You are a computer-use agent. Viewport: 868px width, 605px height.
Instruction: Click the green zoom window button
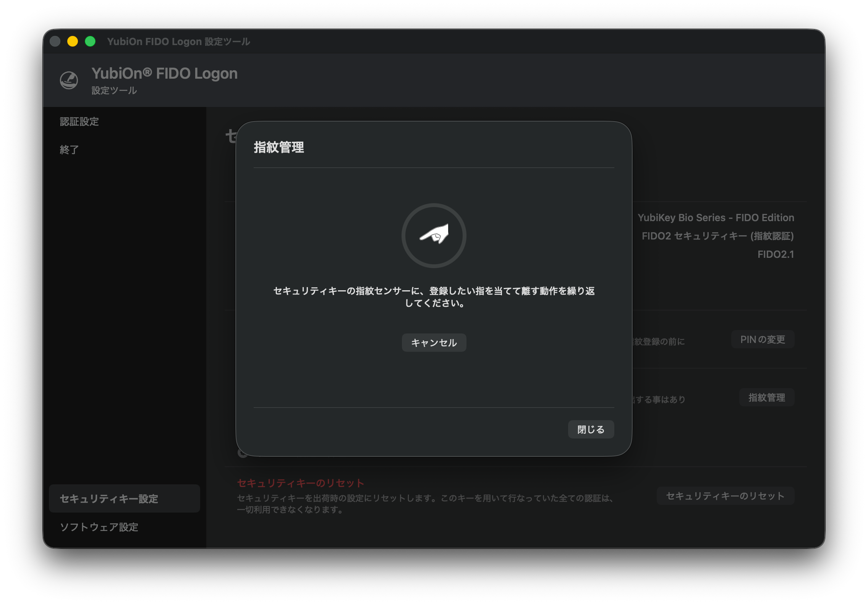pos(90,41)
